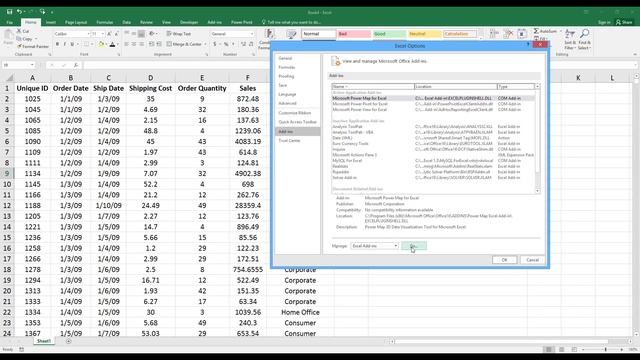Image resolution: width=640 pixels, height=360 pixels.
Task: Toggle Italic formatting
Action: click(x=64, y=44)
